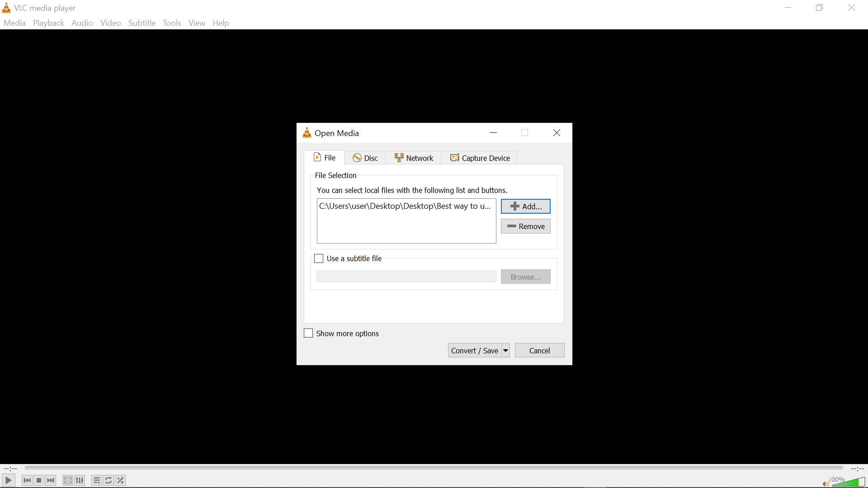Image resolution: width=868 pixels, height=488 pixels.
Task: Click the Remove button
Action: tap(525, 226)
